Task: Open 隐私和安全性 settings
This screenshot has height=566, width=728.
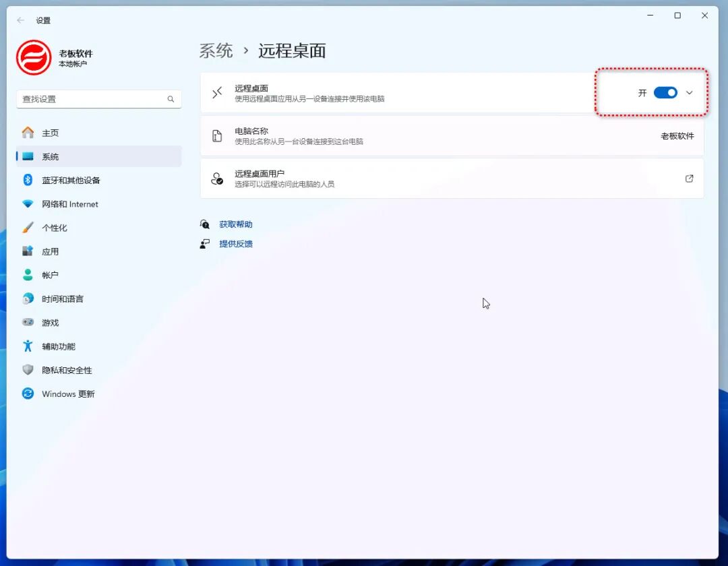Action: [67, 370]
